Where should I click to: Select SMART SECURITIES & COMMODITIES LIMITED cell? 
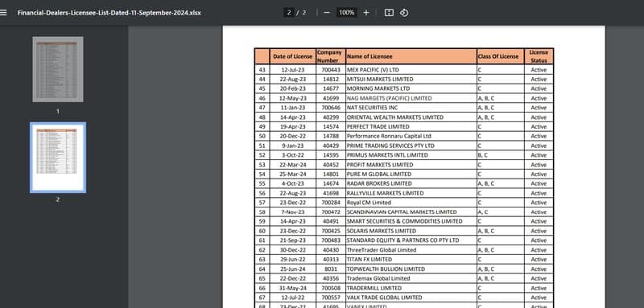411,221
